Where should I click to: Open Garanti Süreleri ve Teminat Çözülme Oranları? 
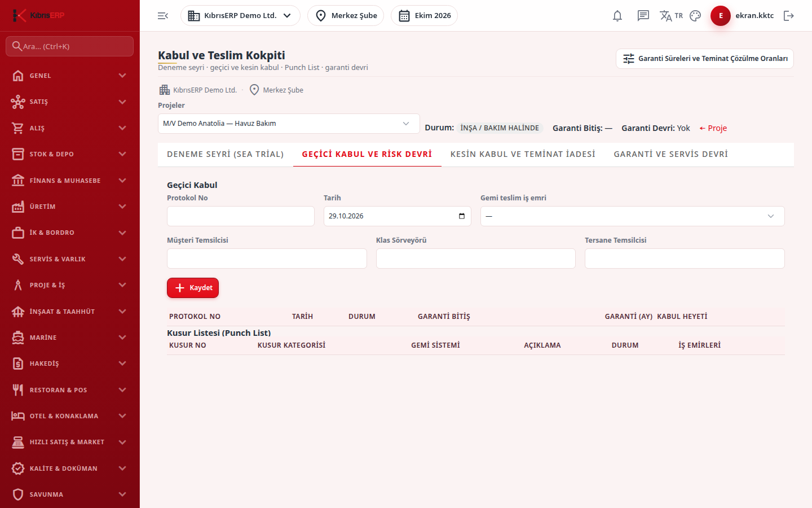[705, 59]
